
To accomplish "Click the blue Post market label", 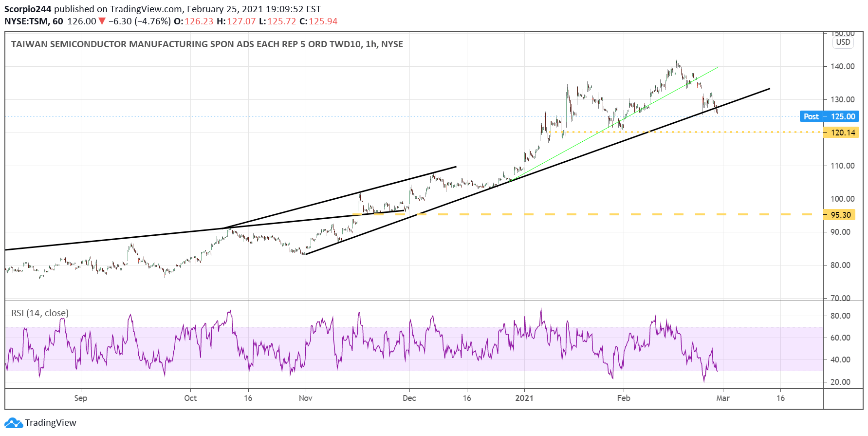I will coord(811,116).
